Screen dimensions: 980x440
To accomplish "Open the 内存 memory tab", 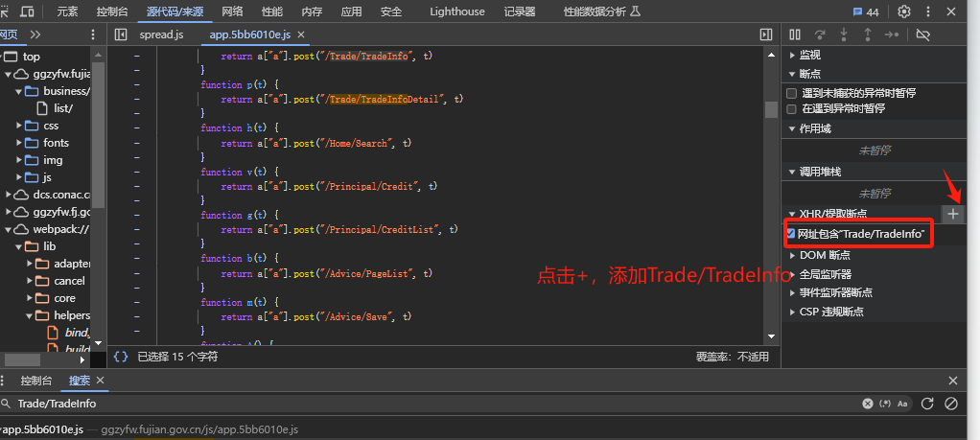I will pyautogui.click(x=312, y=12).
